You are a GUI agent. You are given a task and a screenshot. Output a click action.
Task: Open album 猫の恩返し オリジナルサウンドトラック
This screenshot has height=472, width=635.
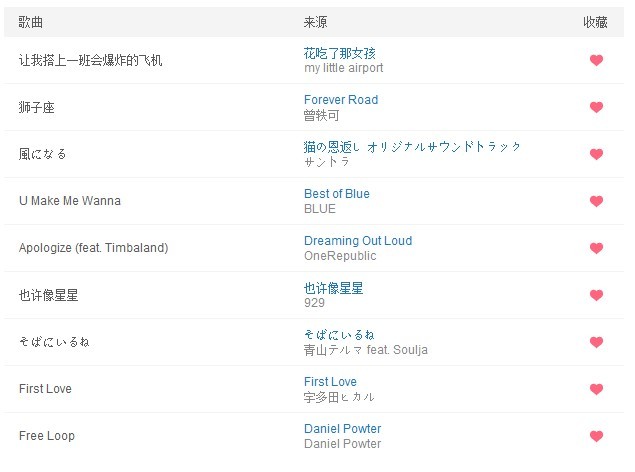tap(412, 147)
